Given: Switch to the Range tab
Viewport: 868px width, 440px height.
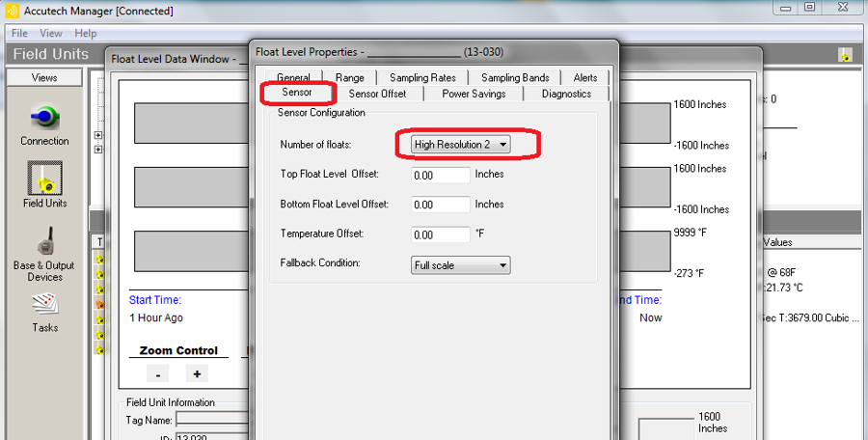Looking at the screenshot, I should (x=350, y=77).
